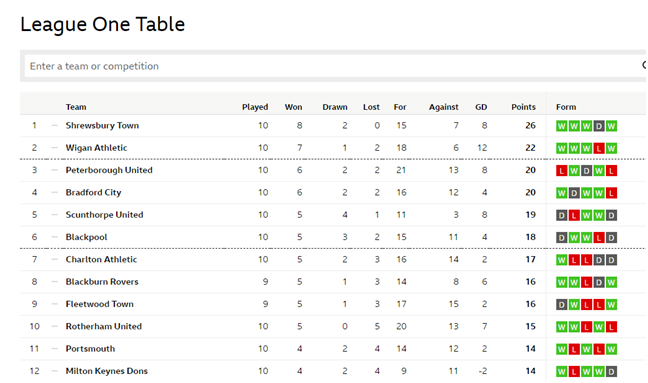Open Blackburn Rovers team page
The height and width of the screenshot is (383, 648).
point(102,282)
